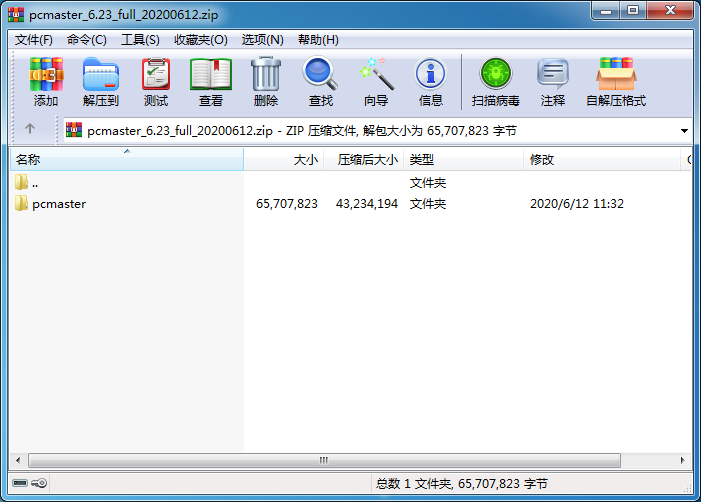This screenshot has width=701, height=502.
Task: Click the 查看 (View) book icon
Action: point(211,81)
